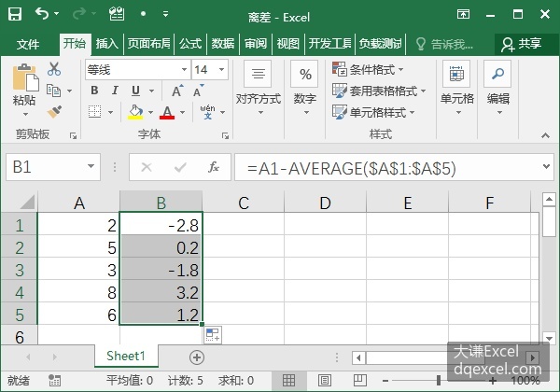
Task: Apply the yellow fill color
Action: pos(135,112)
